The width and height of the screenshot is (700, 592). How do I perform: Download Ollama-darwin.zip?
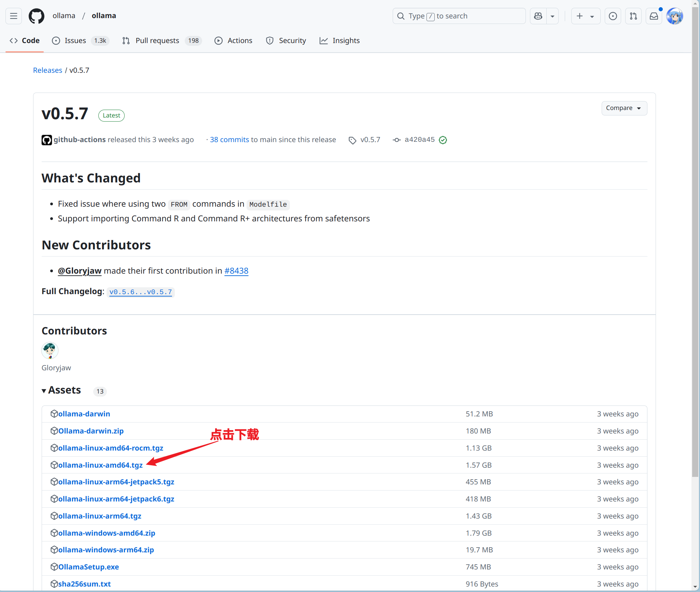click(91, 431)
